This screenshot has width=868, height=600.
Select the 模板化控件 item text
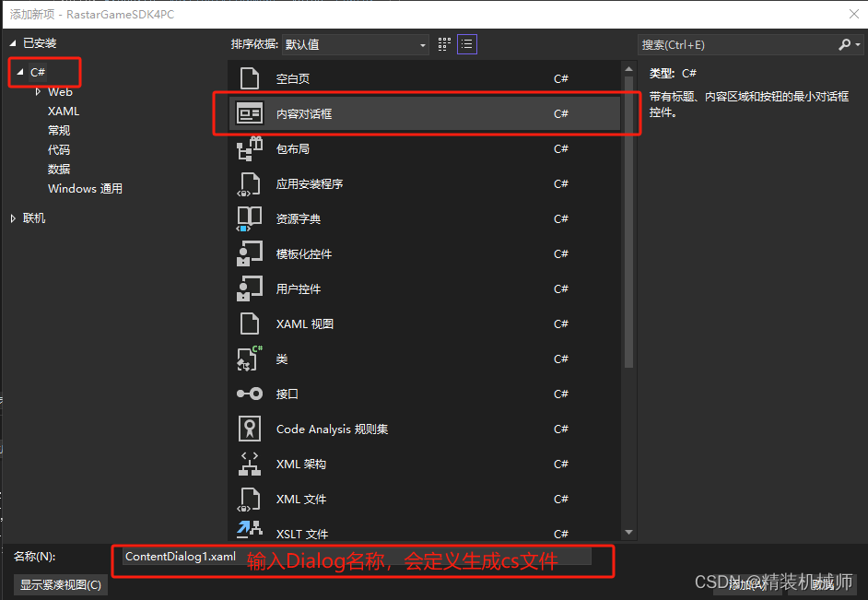click(x=304, y=254)
